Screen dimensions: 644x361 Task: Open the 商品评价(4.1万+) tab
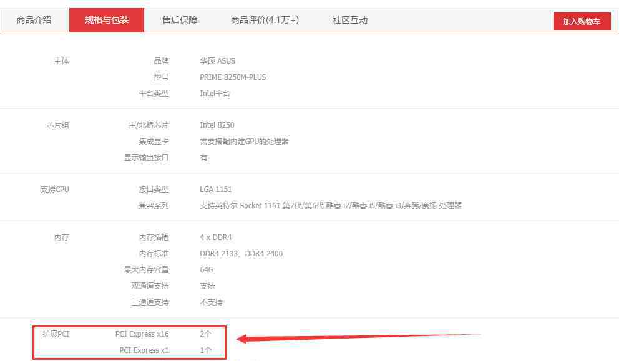click(265, 20)
